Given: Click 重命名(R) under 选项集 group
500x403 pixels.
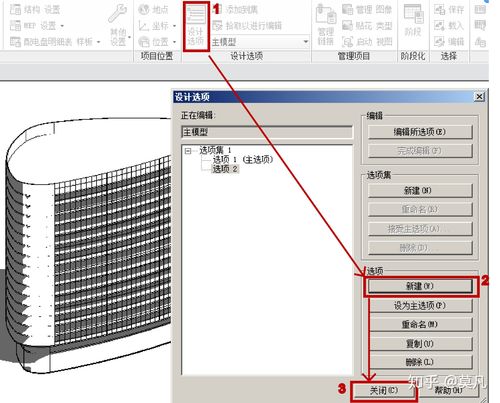Looking at the screenshot, I should tap(420, 210).
